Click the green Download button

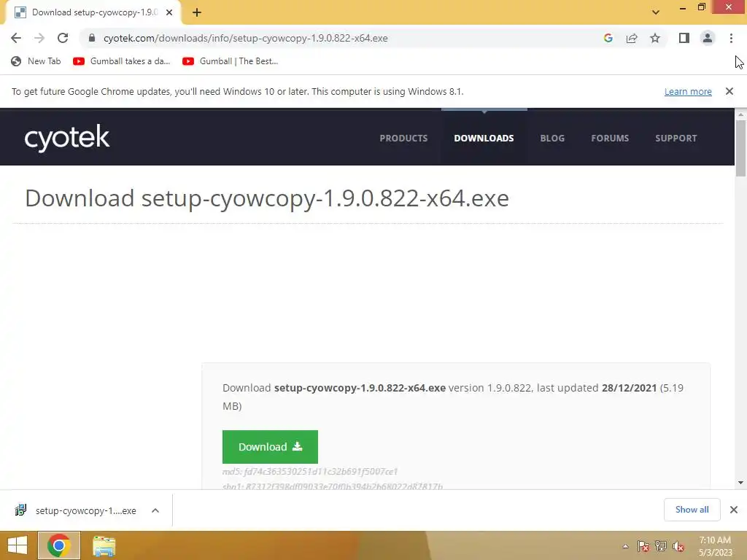pos(270,447)
